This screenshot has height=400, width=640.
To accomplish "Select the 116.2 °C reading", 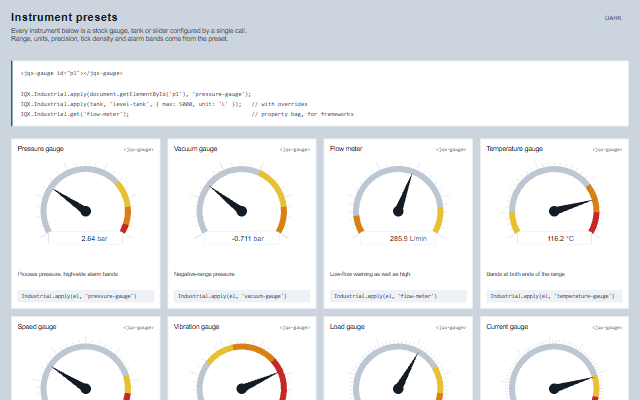I will (x=560, y=239).
